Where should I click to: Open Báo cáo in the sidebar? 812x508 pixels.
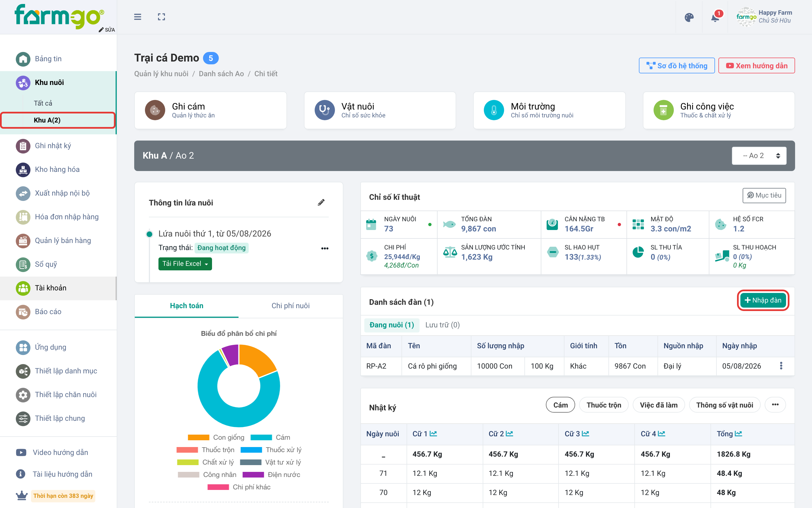[x=58, y=312]
